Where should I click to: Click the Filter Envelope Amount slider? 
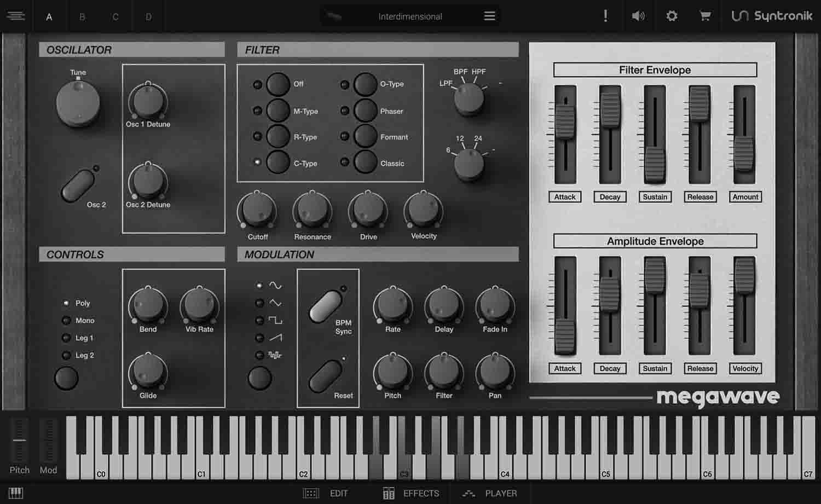click(744, 153)
